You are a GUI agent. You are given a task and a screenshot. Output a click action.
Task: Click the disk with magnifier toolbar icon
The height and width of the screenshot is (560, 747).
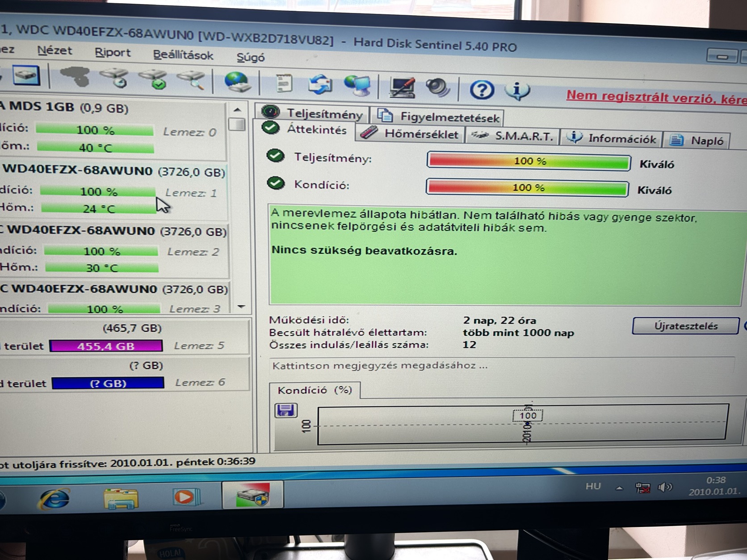pos(192,80)
